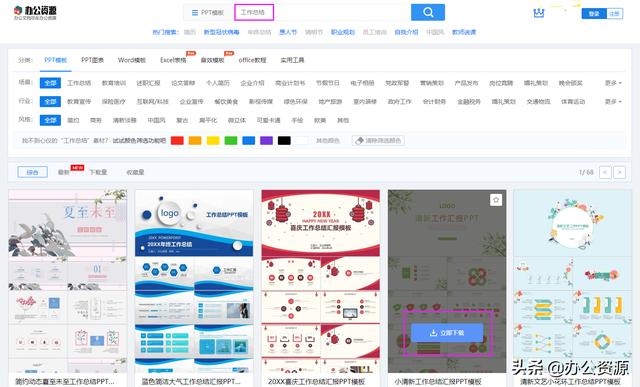Select the red color swatch

click(177, 140)
